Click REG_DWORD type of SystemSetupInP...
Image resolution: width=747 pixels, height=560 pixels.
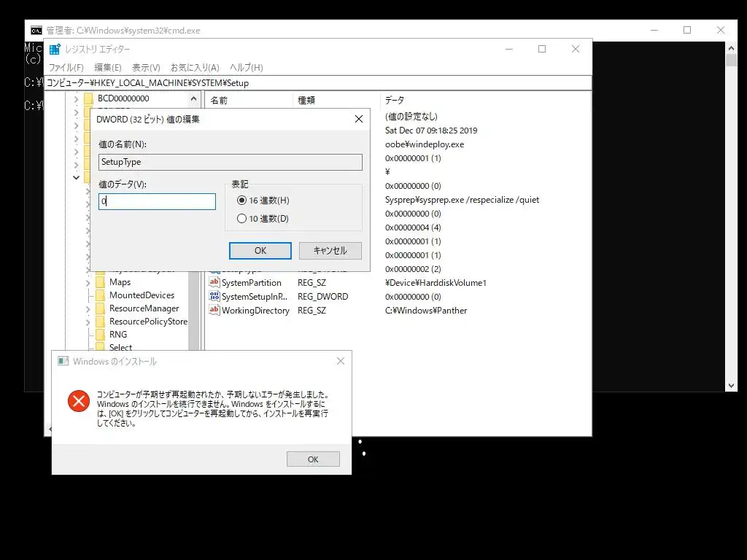coord(323,296)
